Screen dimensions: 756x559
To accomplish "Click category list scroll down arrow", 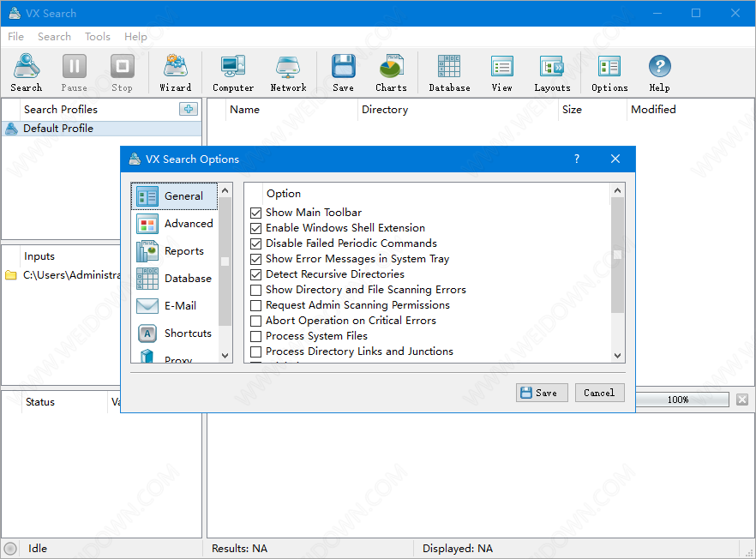I will pos(225,356).
